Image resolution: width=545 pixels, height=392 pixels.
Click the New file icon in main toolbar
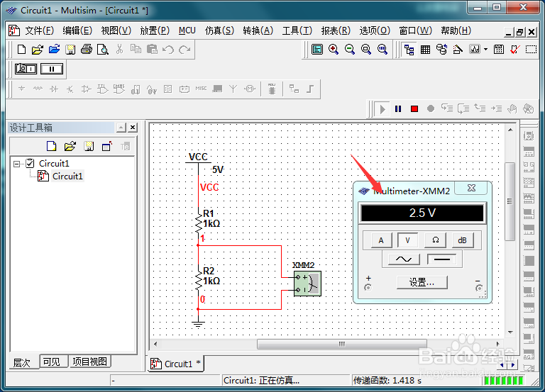(21, 50)
